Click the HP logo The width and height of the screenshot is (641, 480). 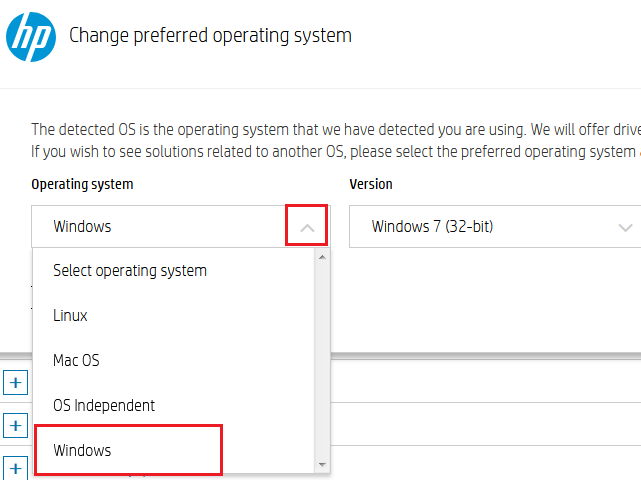tap(31, 37)
